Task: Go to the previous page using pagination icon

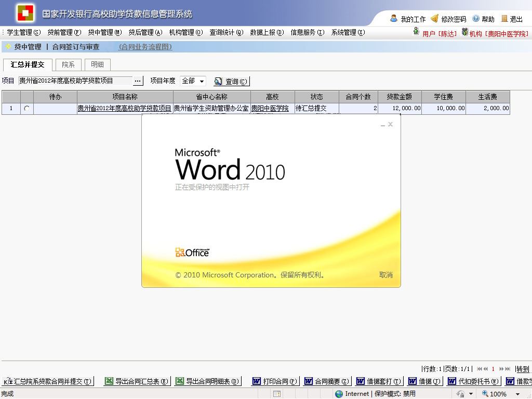Action: [x=486, y=369]
